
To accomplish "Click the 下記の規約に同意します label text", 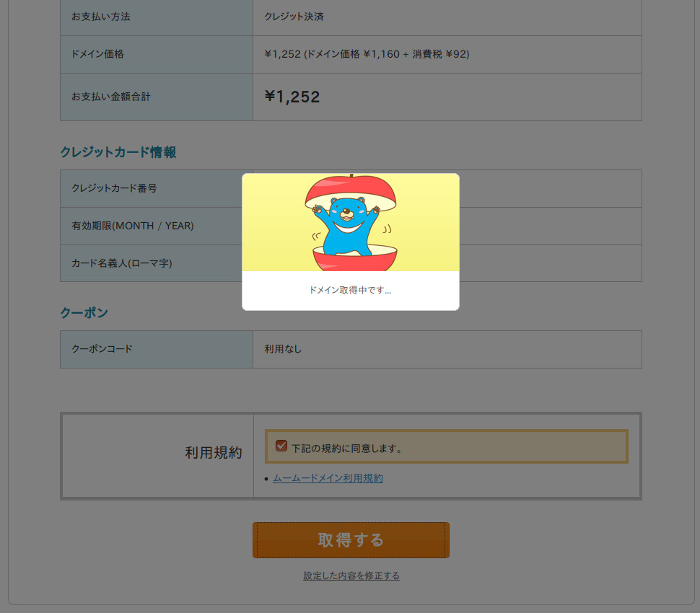I will 347,449.
